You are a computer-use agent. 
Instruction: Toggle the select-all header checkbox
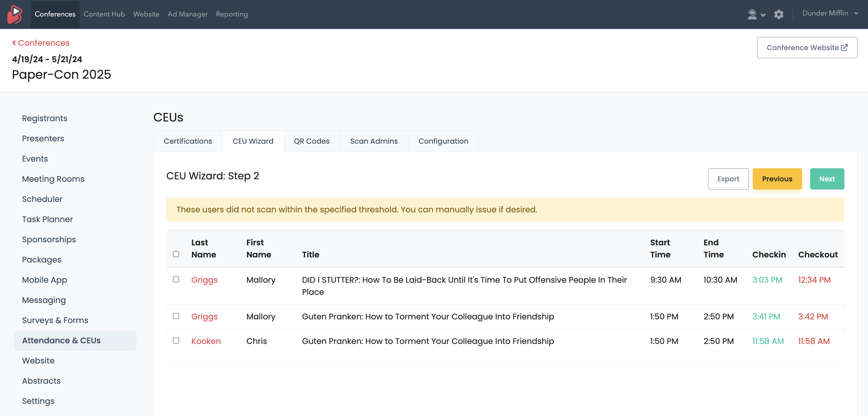click(176, 254)
